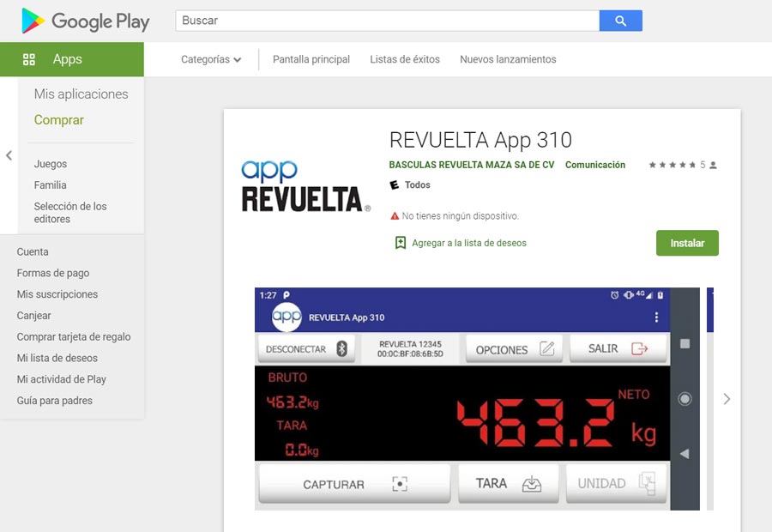Image resolution: width=772 pixels, height=532 pixels.
Task: Click the Android home circle icon
Action: [x=685, y=398]
